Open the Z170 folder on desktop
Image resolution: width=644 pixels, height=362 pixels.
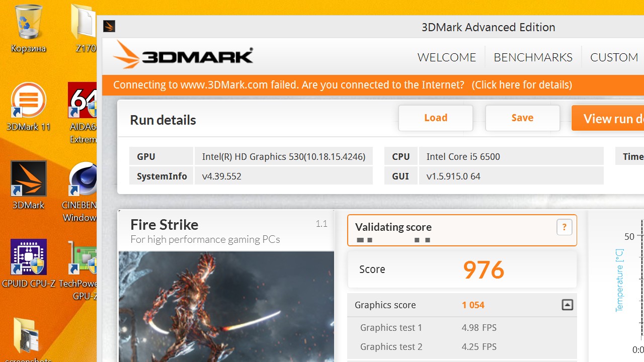point(83,28)
